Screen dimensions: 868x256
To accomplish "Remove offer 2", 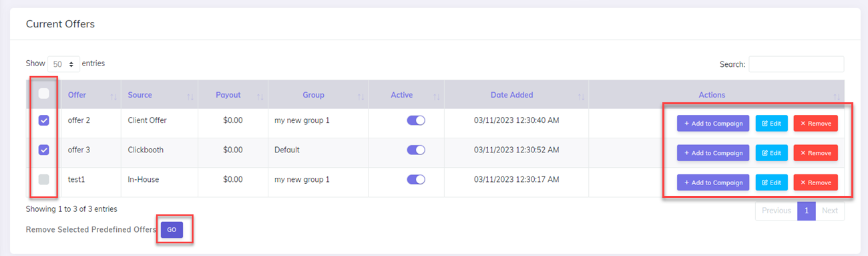I will point(815,124).
